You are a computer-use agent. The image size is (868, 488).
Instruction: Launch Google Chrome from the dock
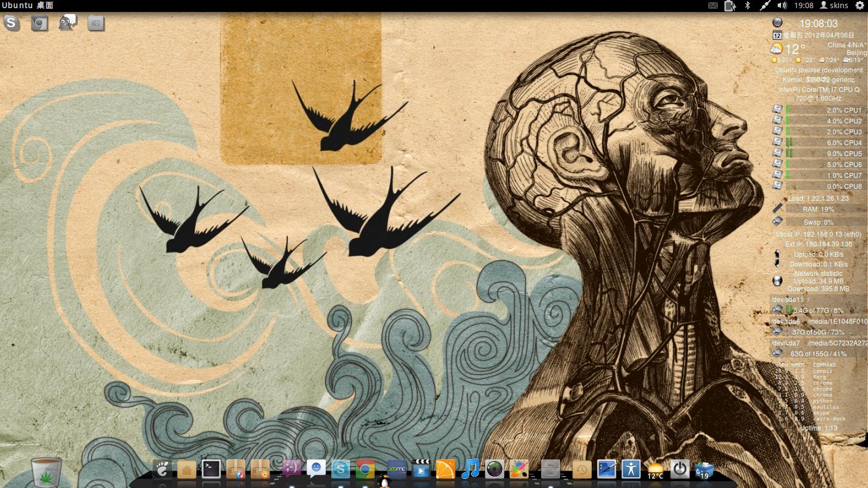click(365, 469)
